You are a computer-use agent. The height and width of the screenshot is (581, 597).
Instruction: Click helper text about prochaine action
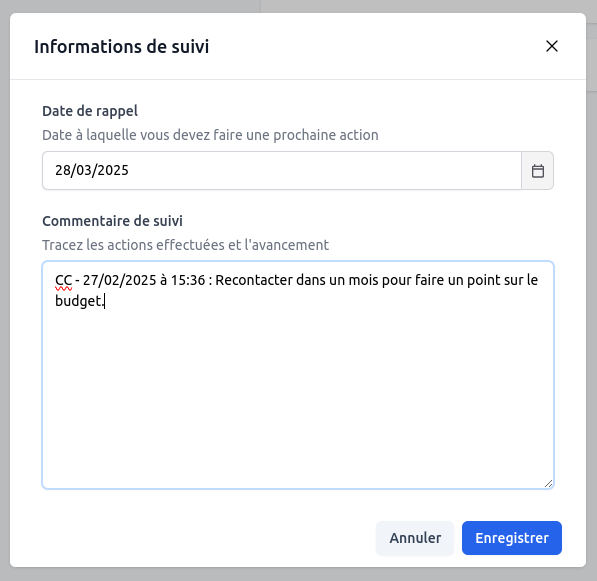tap(210, 135)
